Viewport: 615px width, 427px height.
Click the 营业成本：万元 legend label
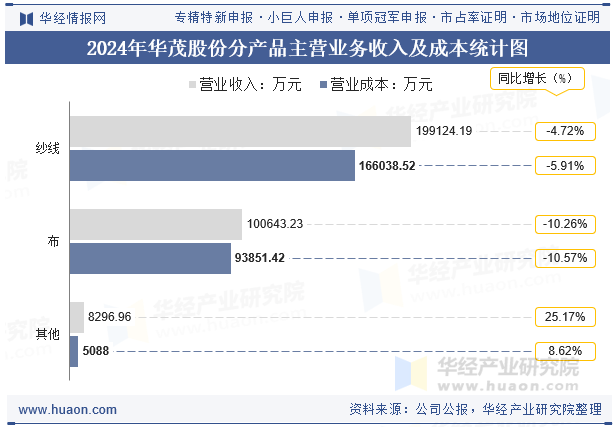381,85
